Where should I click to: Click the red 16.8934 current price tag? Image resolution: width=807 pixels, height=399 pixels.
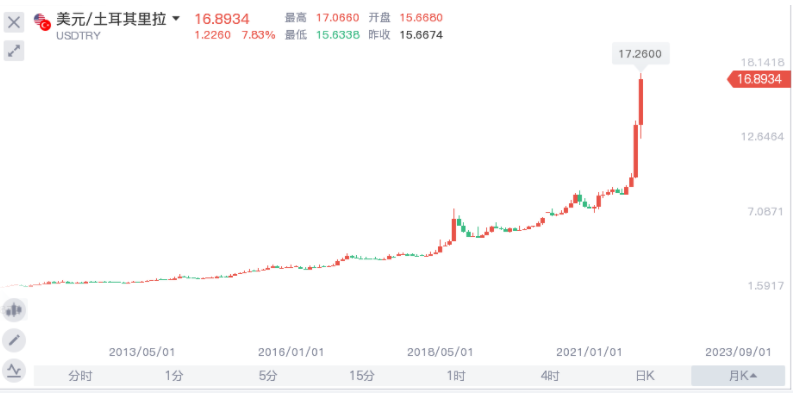click(x=759, y=79)
